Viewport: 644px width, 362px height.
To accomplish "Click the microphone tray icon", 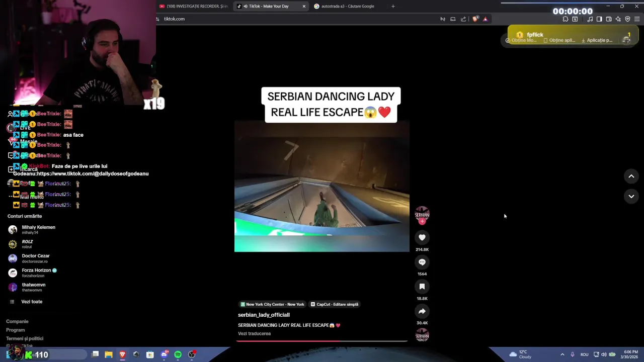I will tap(573, 354).
